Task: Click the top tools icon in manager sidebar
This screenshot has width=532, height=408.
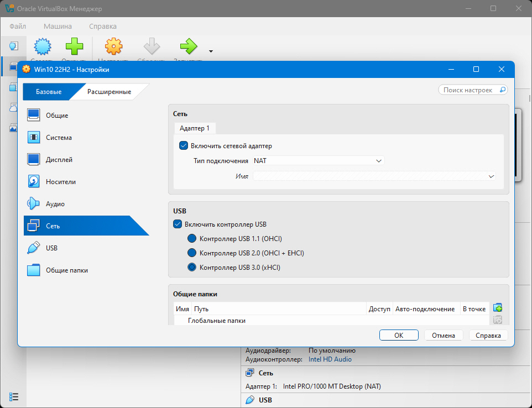Action: coord(13,46)
